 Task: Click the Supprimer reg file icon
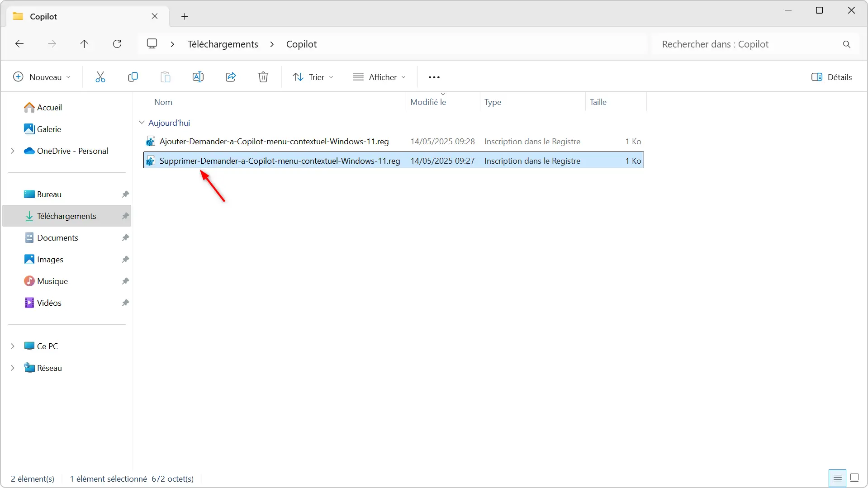pos(151,161)
